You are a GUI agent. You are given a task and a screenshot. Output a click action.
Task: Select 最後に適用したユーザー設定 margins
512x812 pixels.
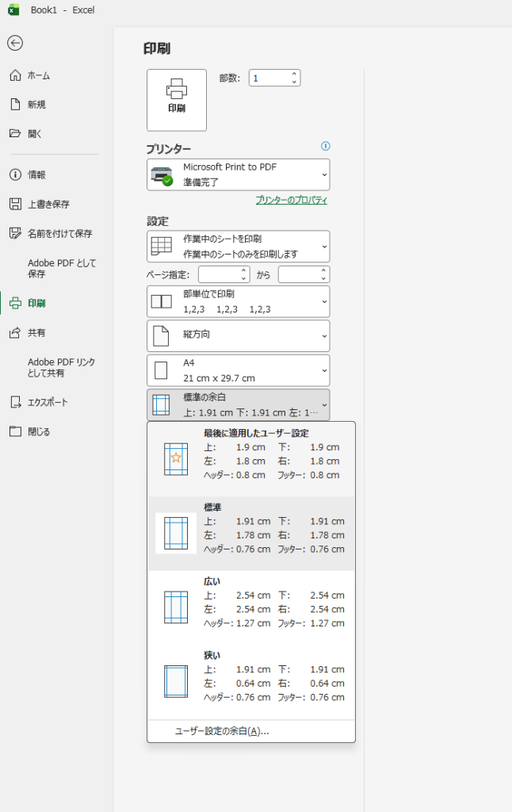[x=251, y=458]
